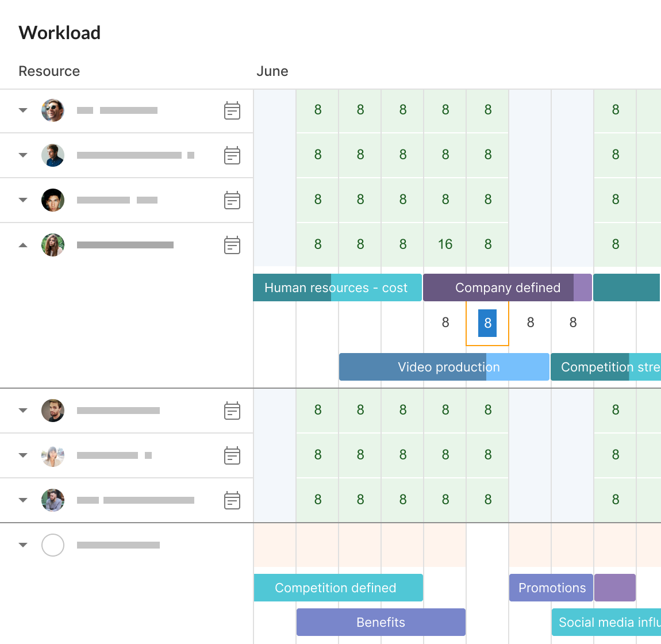This screenshot has height=644, width=661.
Task: Open the calendar icon on the sixth resource row
Action: (x=232, y=455)
